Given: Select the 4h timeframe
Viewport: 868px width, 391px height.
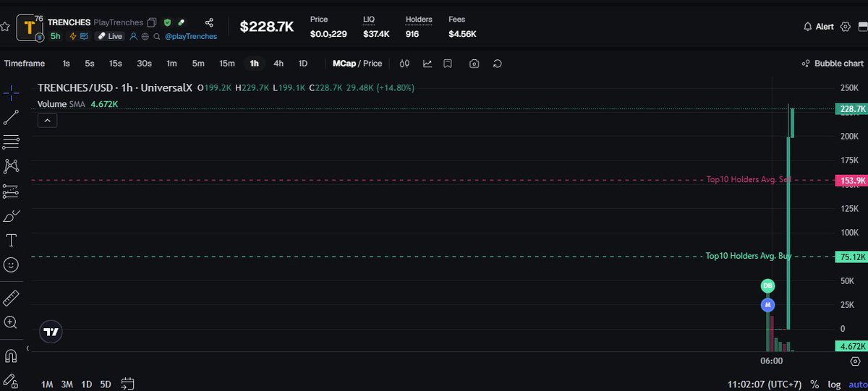Looking at the screenshot, I should tap(278, 64).
